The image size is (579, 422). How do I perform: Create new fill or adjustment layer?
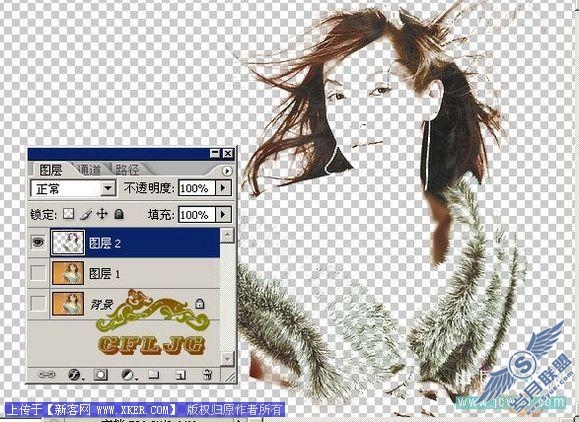tap(128, 375)
